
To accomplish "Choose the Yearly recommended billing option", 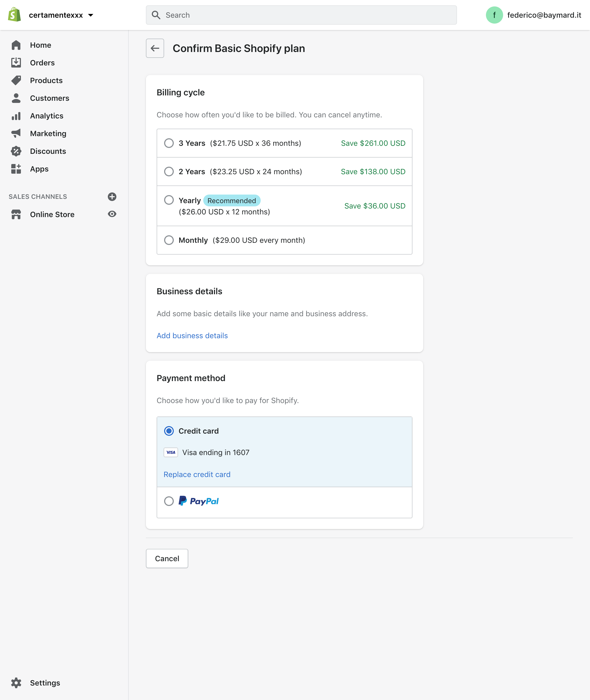I will coord(169,200).
